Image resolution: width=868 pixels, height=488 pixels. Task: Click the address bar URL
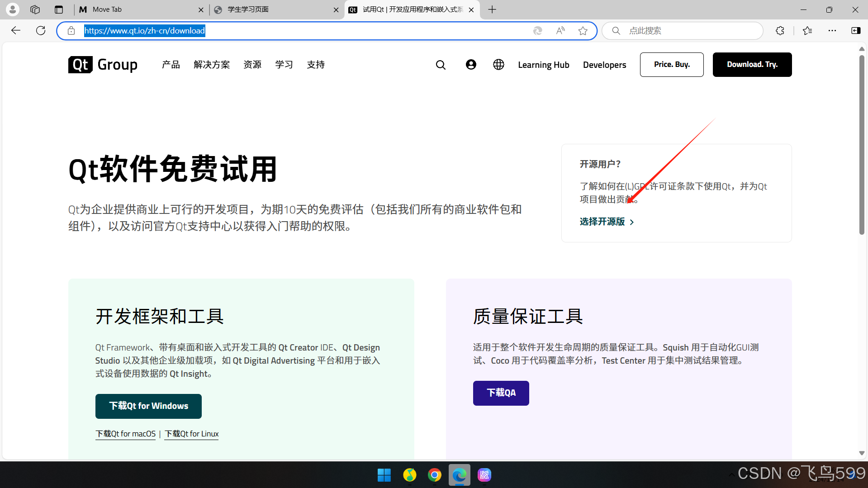[145, 30]
